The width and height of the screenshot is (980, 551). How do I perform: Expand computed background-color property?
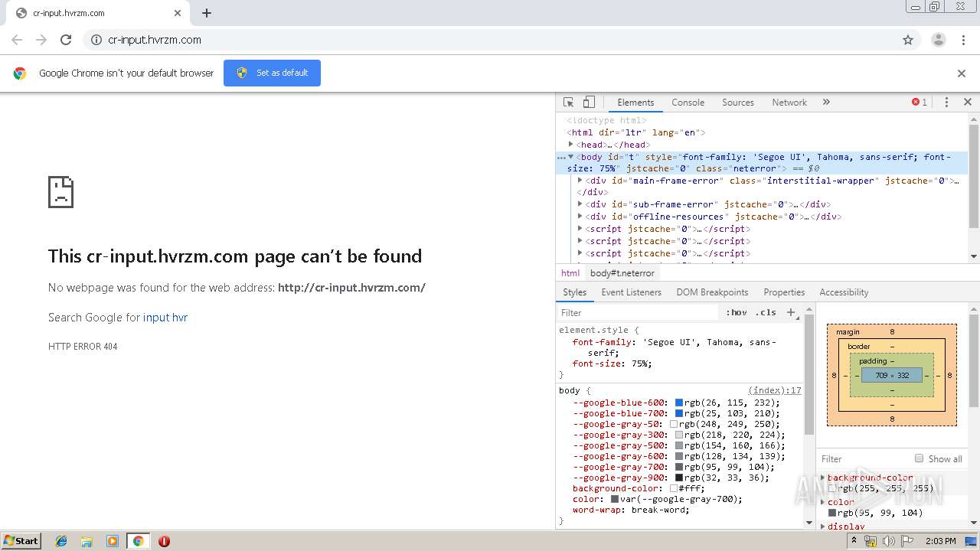[x=823, y=478]
